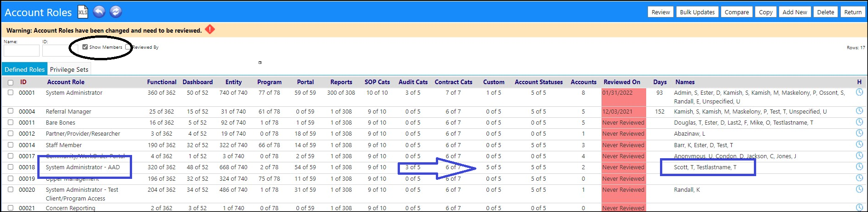
Task: Uncheck the Show Members checkbox
Action: point(85,47)
